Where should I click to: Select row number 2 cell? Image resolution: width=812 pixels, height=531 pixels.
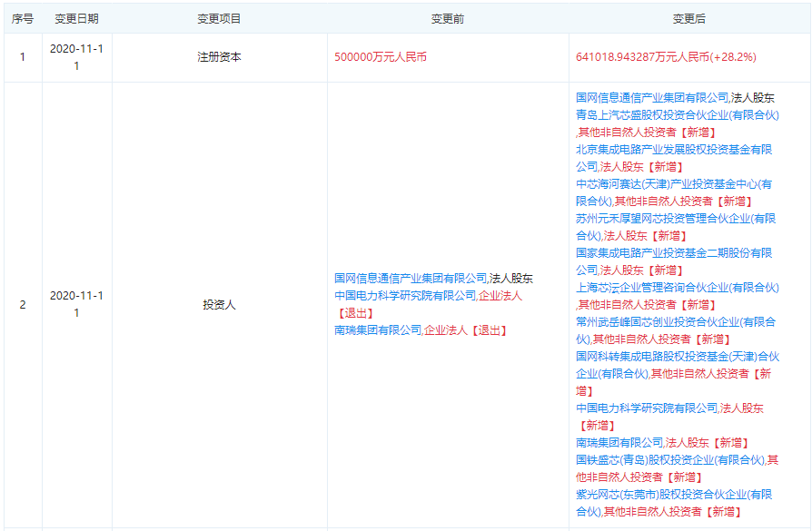23,304
